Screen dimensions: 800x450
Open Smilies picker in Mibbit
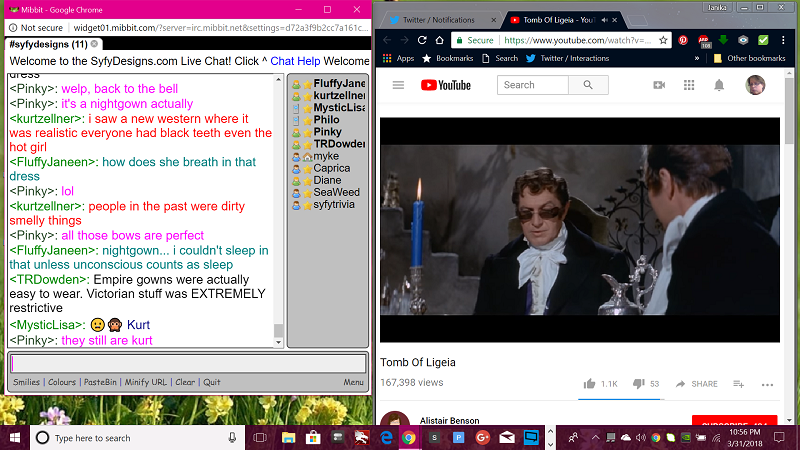tap(27, 382)
